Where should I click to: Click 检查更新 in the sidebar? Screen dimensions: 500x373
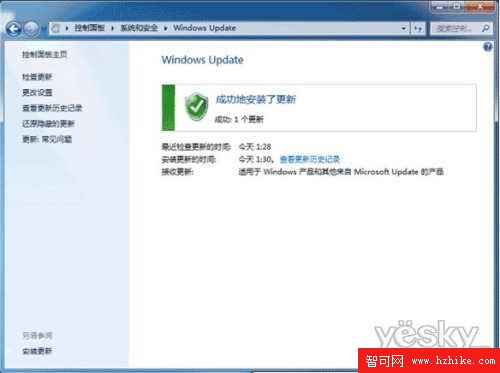(37, 77)
